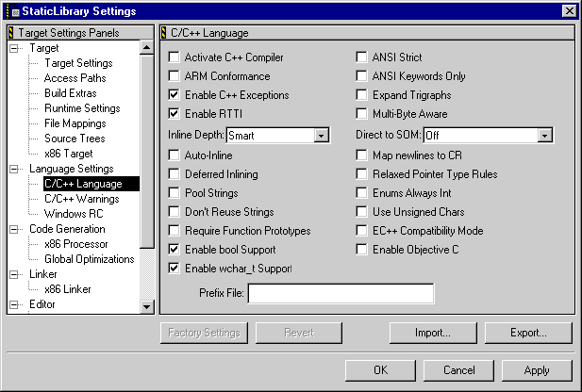582x392 pixels.
Task: Click the Prefix File input field
Action: point(341,293)
